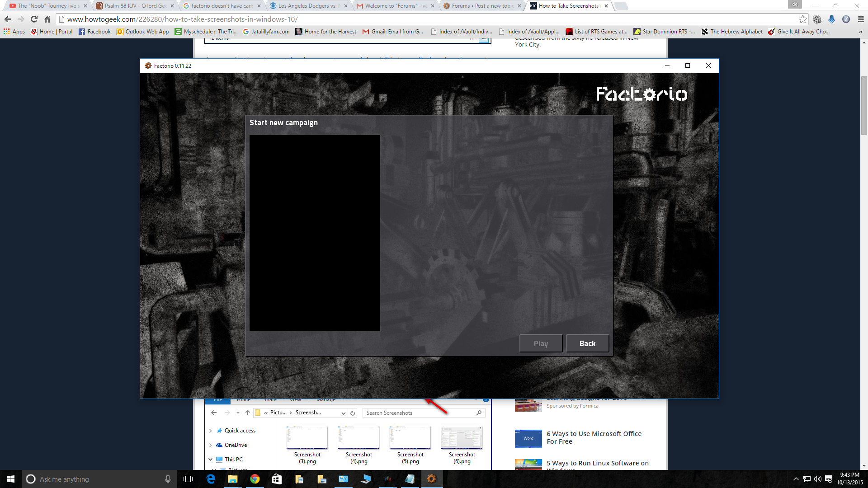Screen dimensions: 868x488
Task: Bookmark this page with the star icon
Action: click(x=802, y=19)
